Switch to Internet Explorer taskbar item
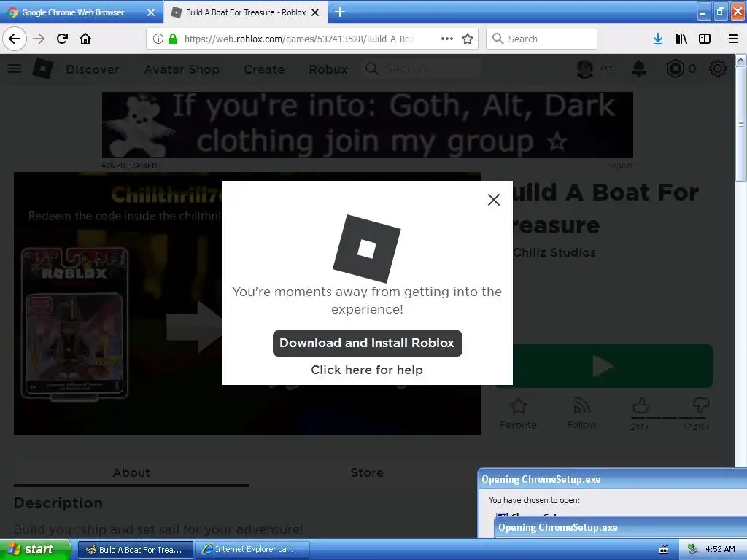 coord(252,550)
